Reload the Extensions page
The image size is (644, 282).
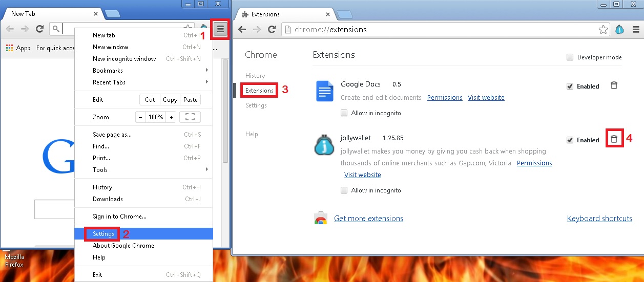click(x=272, y=30)
